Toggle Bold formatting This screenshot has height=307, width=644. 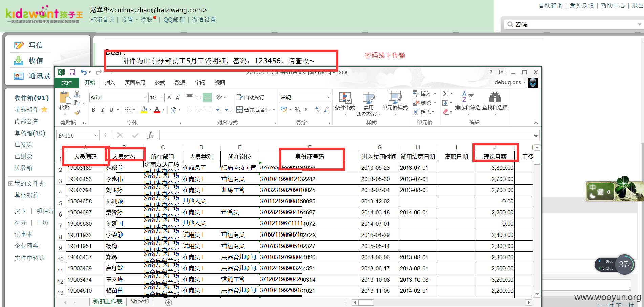(93, 110)
